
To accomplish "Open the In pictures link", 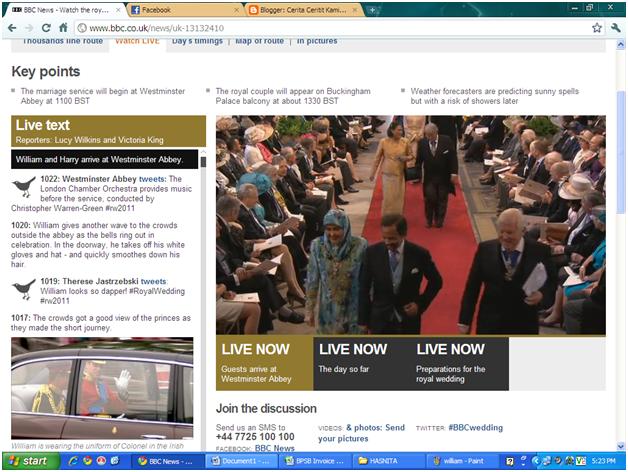I will [317, 41].
